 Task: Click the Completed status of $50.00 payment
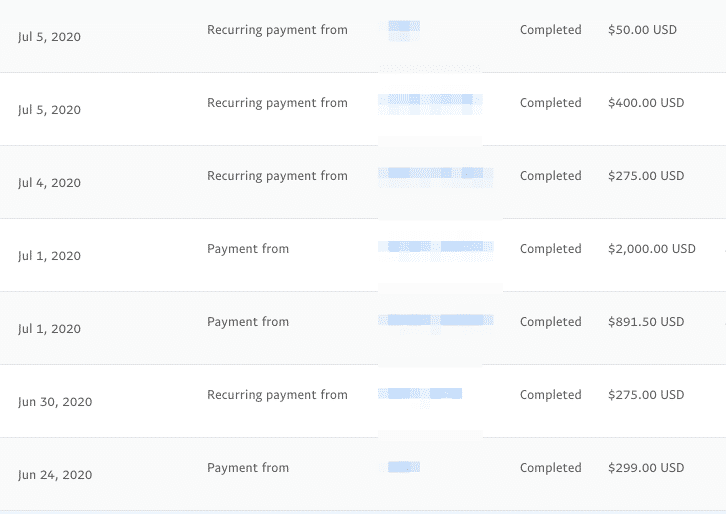(551, 30)
